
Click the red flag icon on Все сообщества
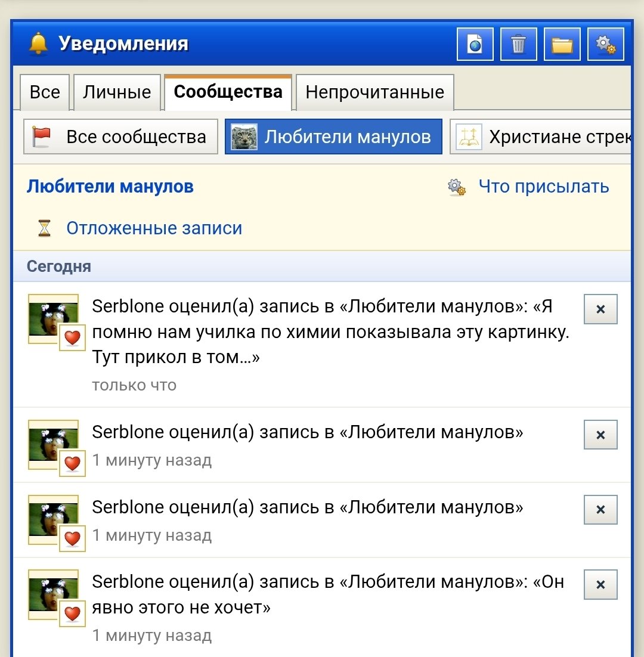coord(42,137)
